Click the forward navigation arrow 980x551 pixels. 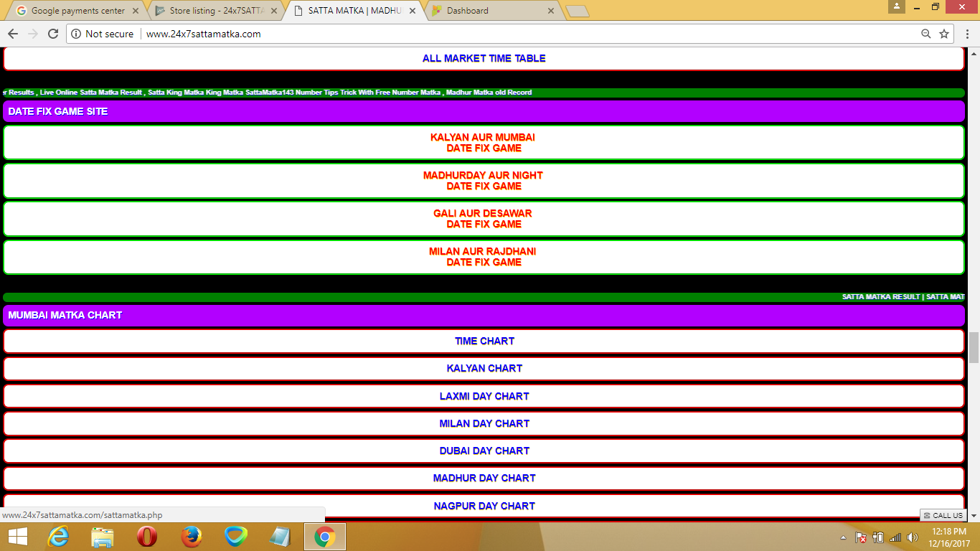[33, 34]
